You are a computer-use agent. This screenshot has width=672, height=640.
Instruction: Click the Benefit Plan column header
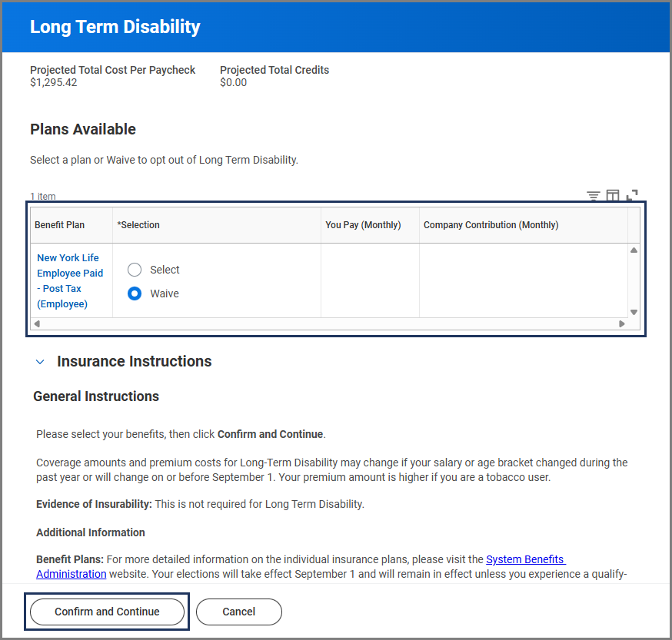pos(60,225)
